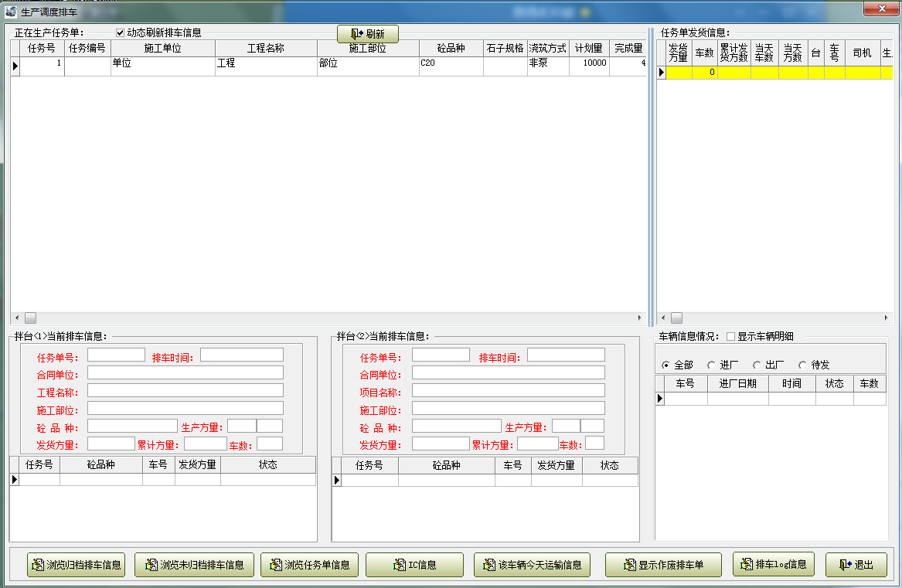
Task: Open 浏览任务单信息 button
Action: [309, 565]
